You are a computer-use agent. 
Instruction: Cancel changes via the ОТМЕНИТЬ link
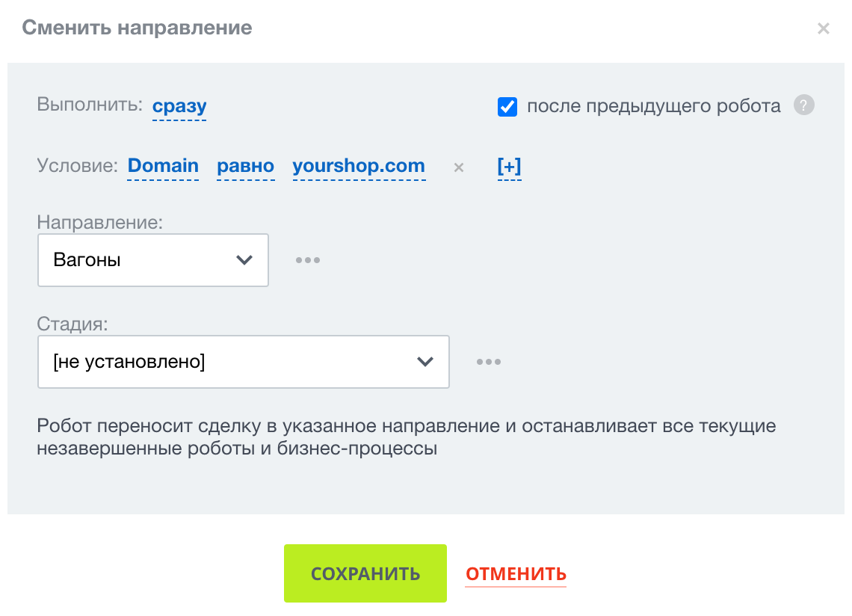click(516, 573)
